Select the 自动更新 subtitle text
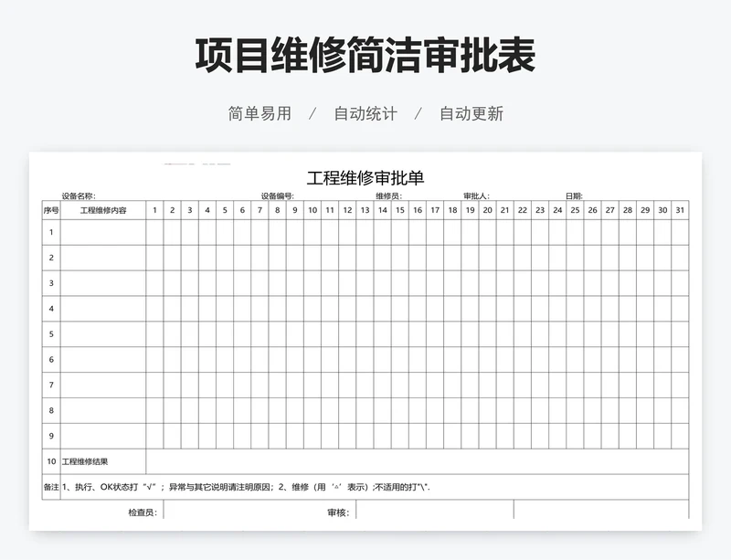This screenshot has width=731, height=560. 471,114
